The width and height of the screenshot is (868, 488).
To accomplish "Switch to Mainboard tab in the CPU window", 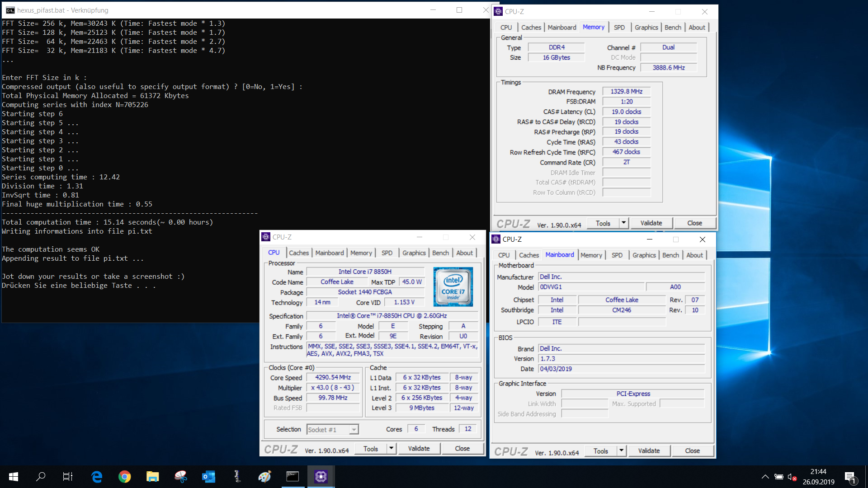I will (x=330, y=253).
